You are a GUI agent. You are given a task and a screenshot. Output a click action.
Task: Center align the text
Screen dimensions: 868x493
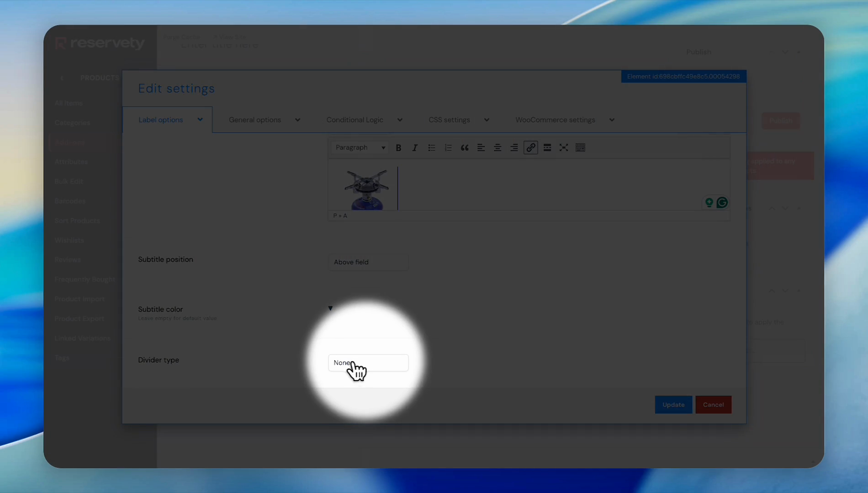(x=498, y=148)
